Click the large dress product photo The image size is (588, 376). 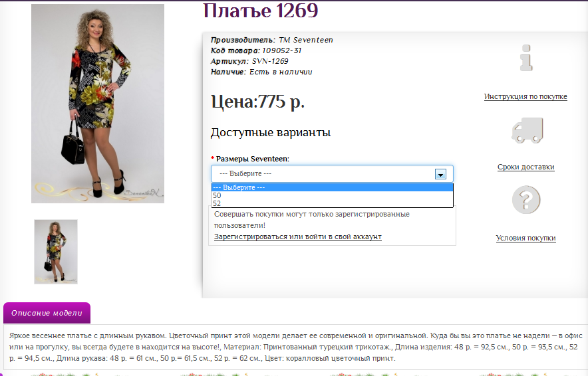point(98,104)
